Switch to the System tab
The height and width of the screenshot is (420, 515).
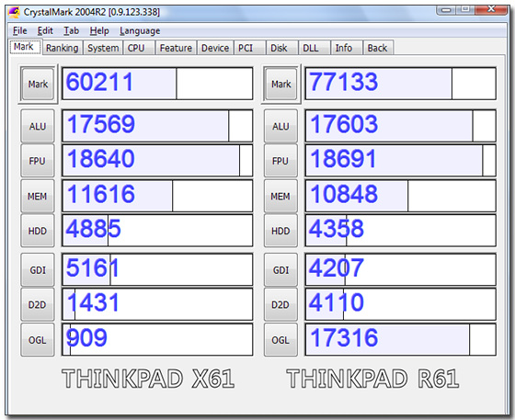click(x=103, y=48)
